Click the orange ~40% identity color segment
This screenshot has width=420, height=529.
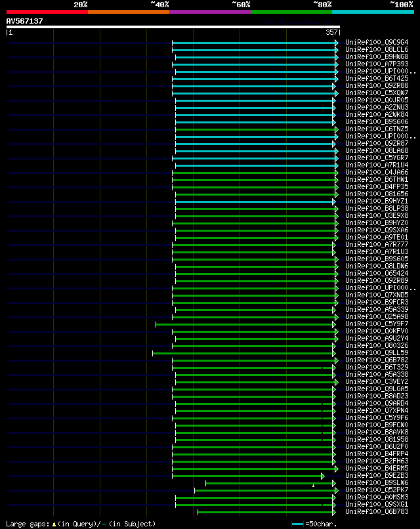coord(129,12)
